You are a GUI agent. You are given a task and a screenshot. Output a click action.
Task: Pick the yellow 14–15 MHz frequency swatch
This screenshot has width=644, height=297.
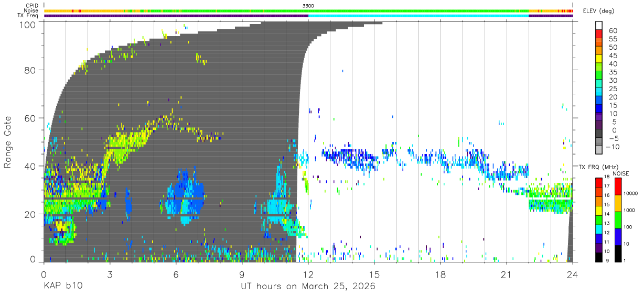click(x=599, y=210)
